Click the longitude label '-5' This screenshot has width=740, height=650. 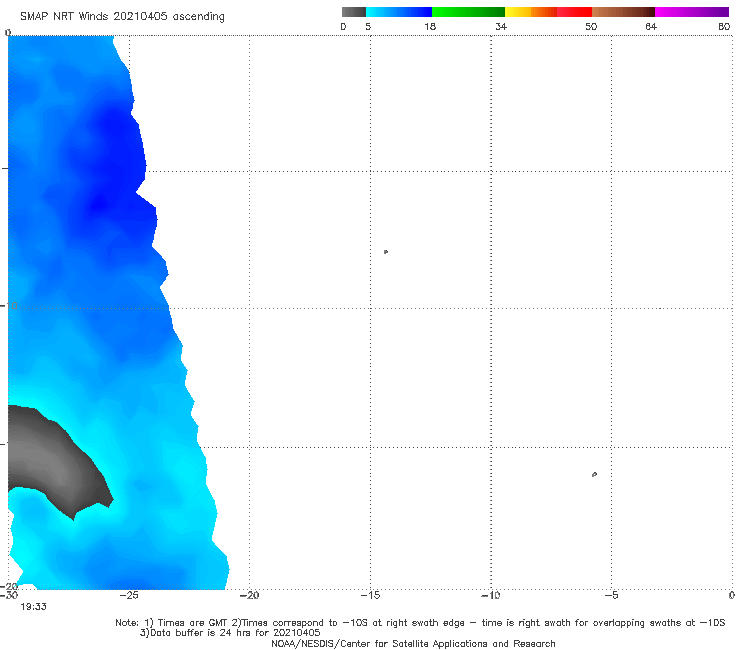611,595
